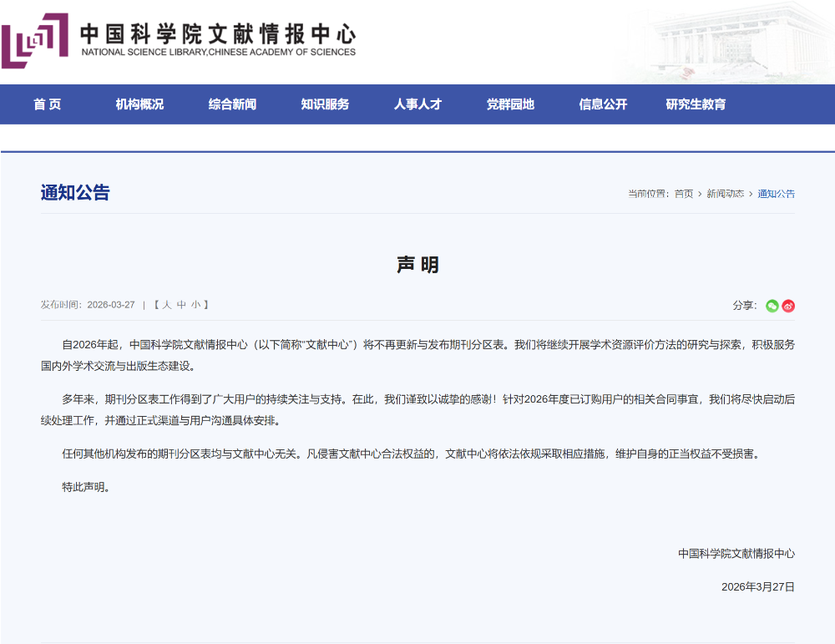The image size is (835, 644).
Task: Click signature 中国科学院文献情报中心 at article end
Action: 736,554
